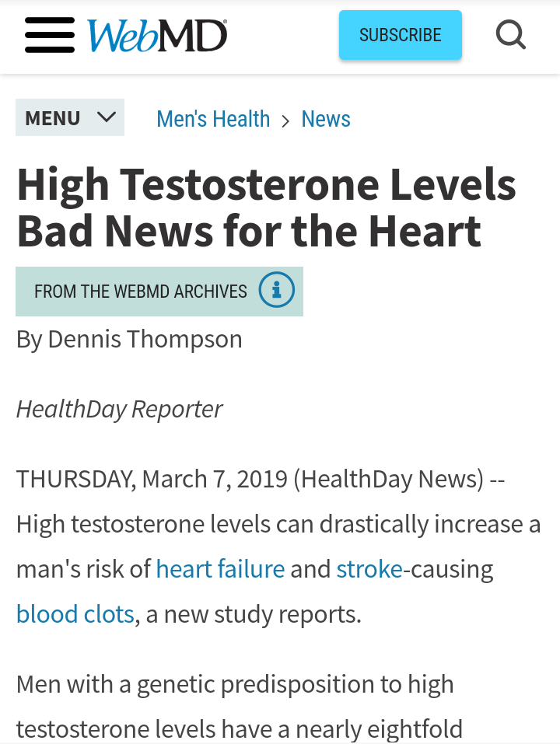The width and height of the screenshot is (560, 744).
Task: Open the hamburger navigation menu
Action: point(50,35)
